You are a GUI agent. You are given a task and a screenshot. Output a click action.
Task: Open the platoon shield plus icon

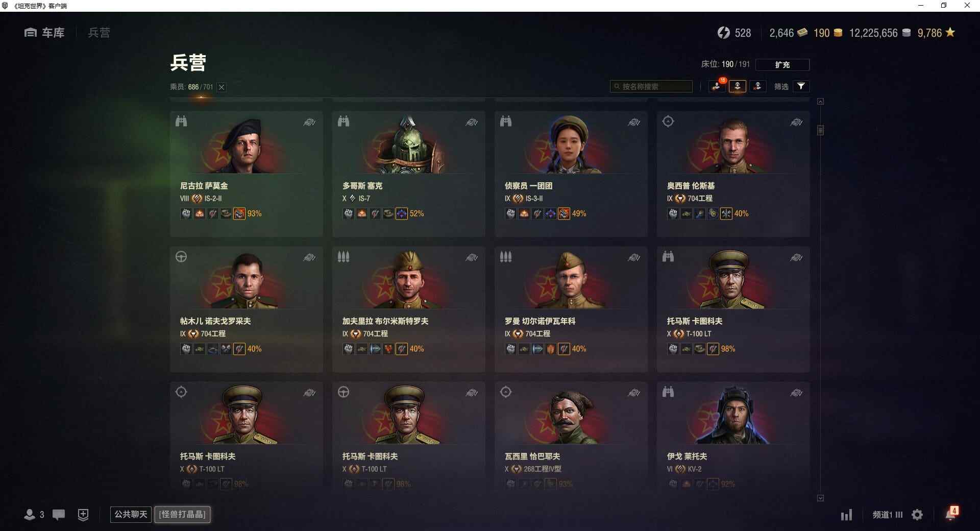tap(83, 515)
